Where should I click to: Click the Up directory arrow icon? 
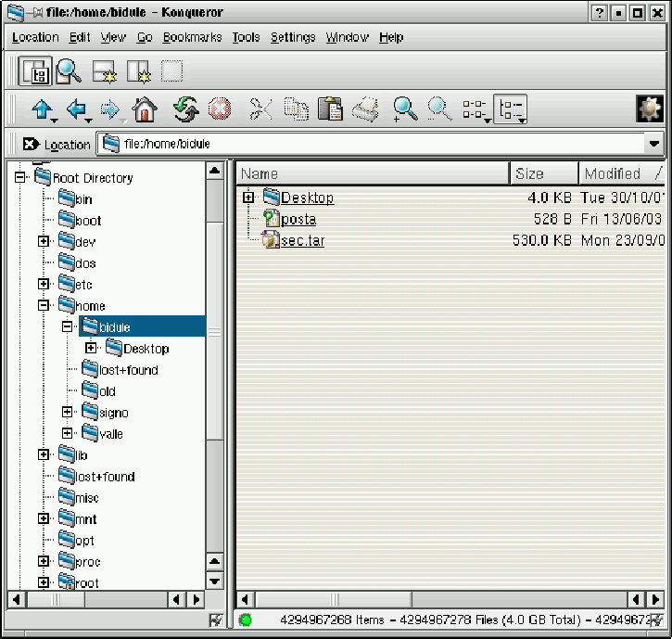click(42, 109)
